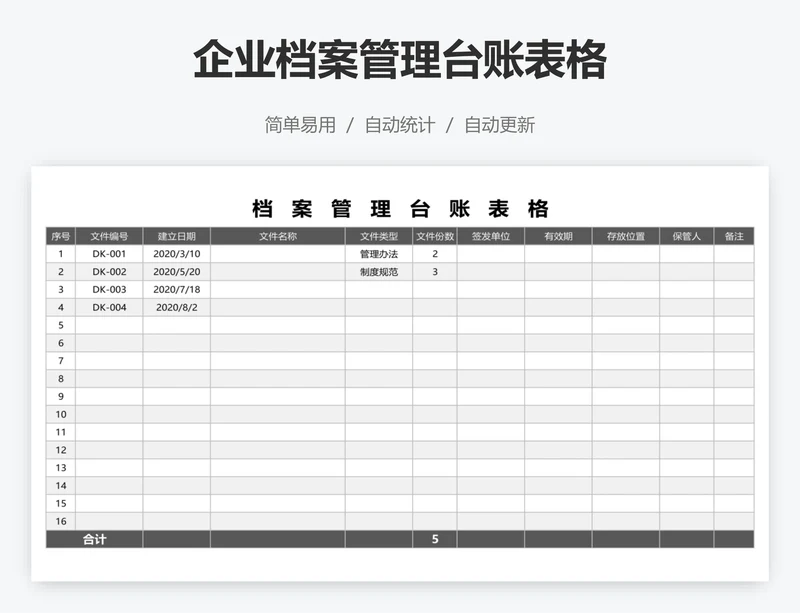This screenshot has width=800, height=613.
Task: Click the subtitle text 自动统计
Action: pos(400,125)
